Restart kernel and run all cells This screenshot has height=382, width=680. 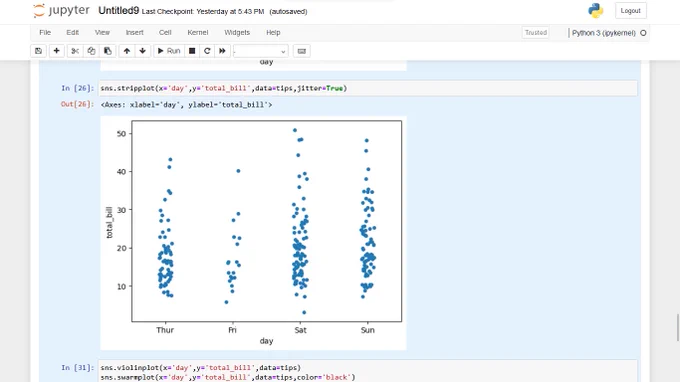click(x=222, y=51)
